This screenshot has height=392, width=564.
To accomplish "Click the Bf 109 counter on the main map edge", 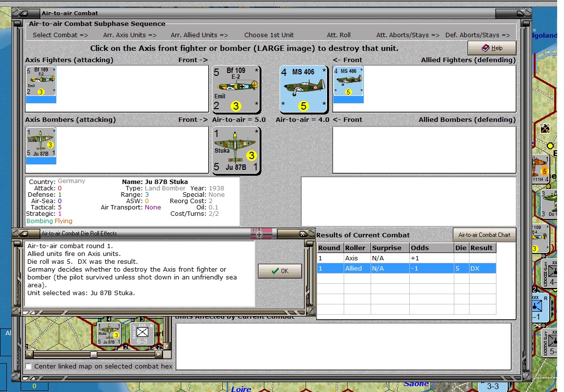I will 540,238.
